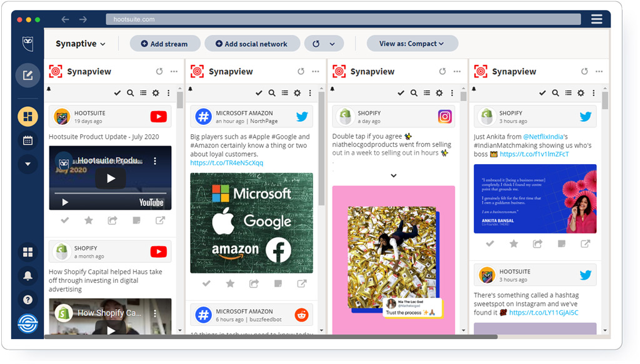The height and width of the screenshot is (364, 640).
Task: Open the t.co/LY11GjAi5C link
Action: 544,313
